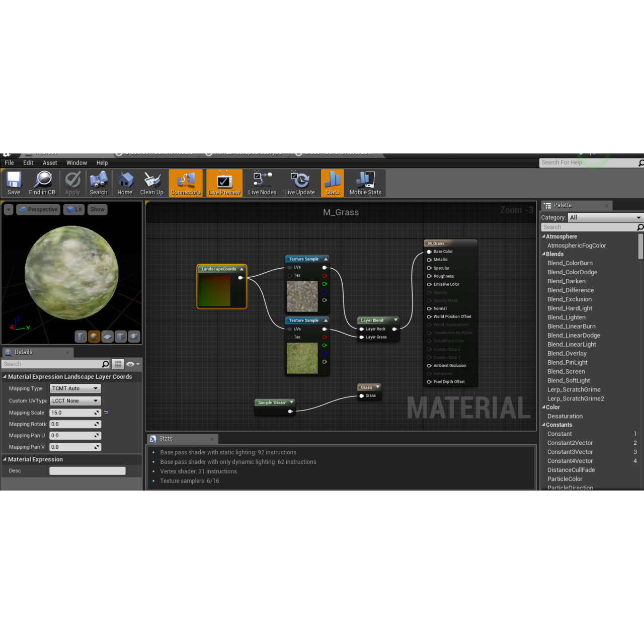The image size is (644, 644).
Task: Toggle the Stats display icon
Action: click(332, 183)
